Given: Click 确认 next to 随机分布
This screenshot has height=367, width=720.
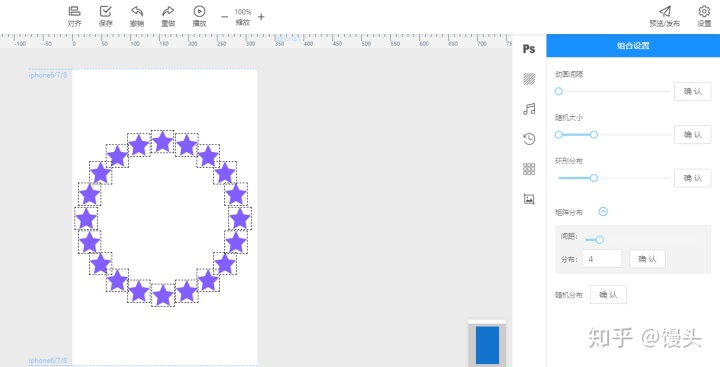Looking at the screenshot, I should pyautogui.click(x=608, y=295).
